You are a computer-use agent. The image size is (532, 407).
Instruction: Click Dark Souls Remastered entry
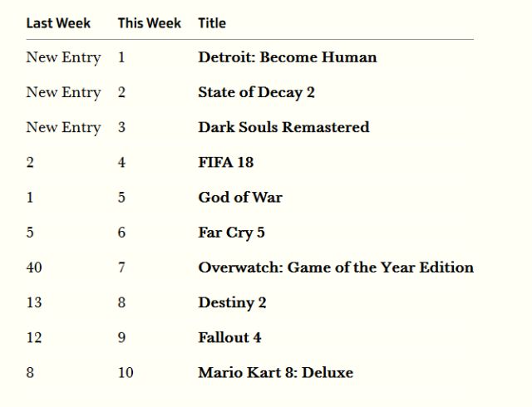click(283, 127)
